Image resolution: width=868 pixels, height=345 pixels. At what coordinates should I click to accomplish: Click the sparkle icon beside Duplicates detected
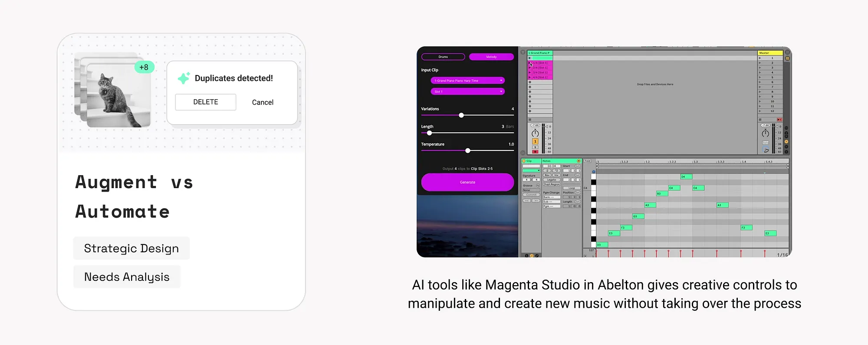pos(184,78)
